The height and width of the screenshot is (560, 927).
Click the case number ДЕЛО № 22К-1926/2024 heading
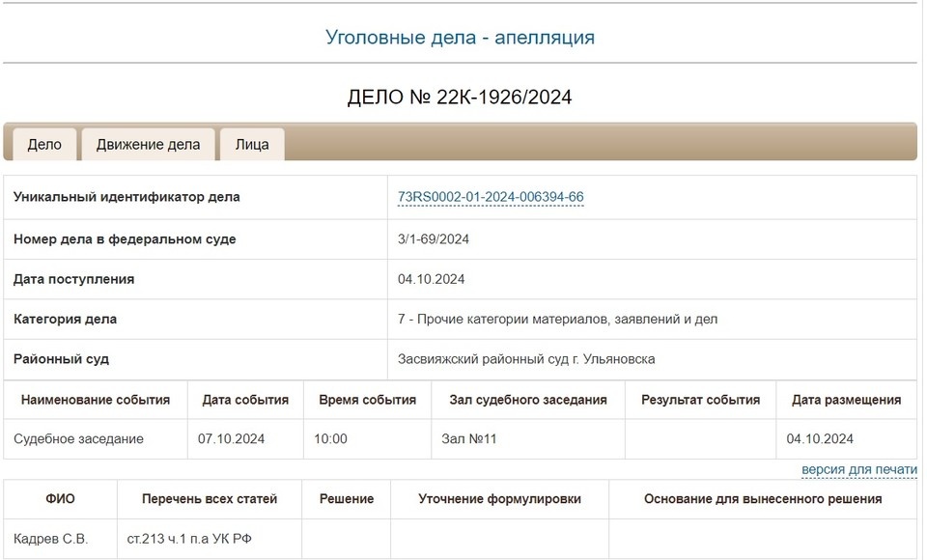click(x=461, y=97)
